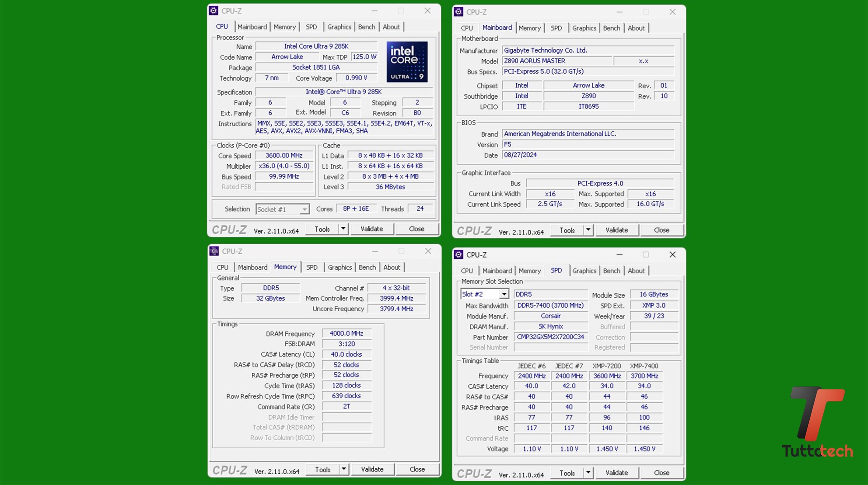This screenshot has height=485, width=868.
Task: Click Validate button in CPU window
Action: coord(372,229)
